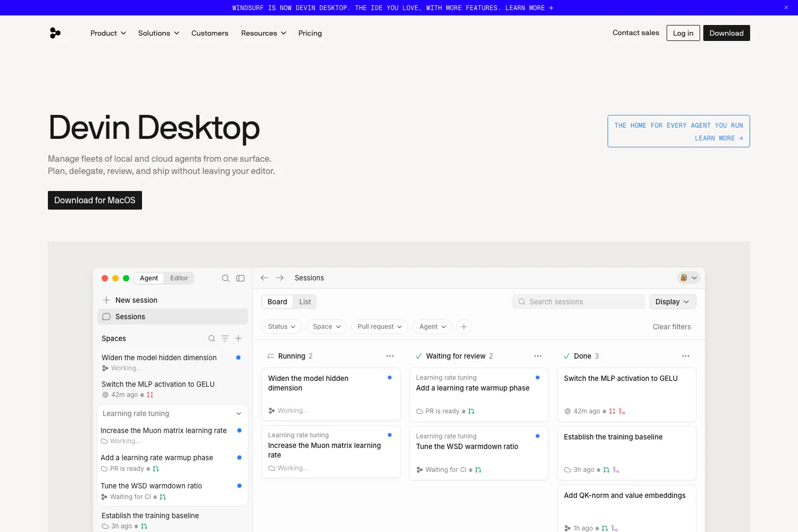Expand the Display dropdown
Image resolution: width=798 pixels, height=532 pixels.
click(x=672, y=302)
